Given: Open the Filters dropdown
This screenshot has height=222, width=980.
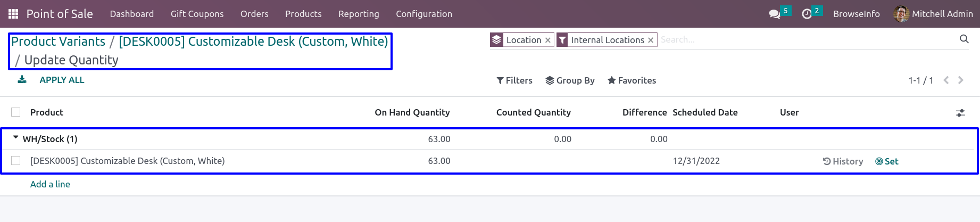Looking at the screenshot, I should pos(514,80).
